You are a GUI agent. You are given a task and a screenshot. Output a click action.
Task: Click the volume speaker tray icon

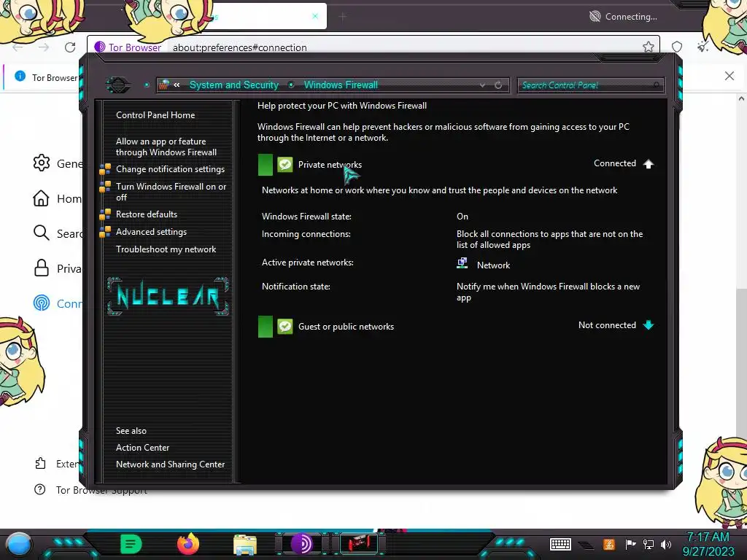coord(665,544)
